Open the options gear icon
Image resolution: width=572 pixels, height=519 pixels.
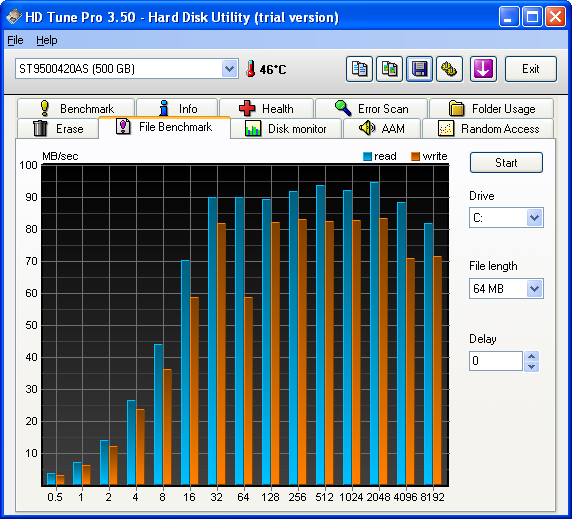tap(449, 69)
